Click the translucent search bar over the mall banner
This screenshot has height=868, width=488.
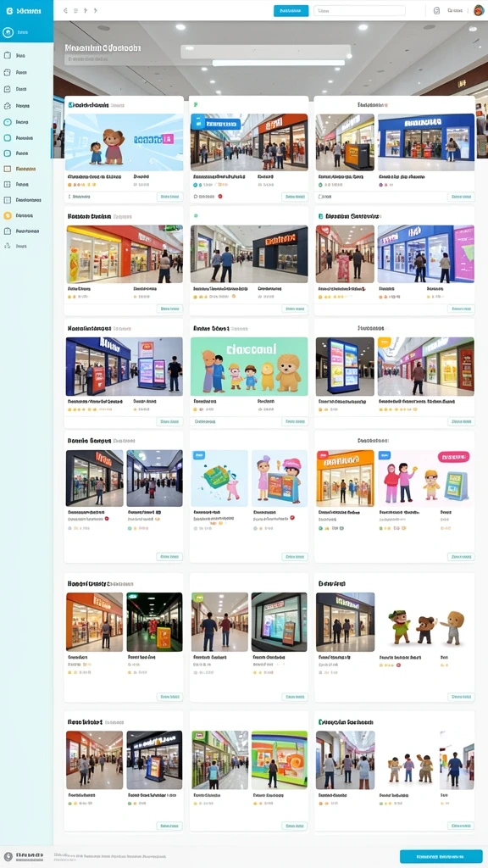[x=266, y=52]
